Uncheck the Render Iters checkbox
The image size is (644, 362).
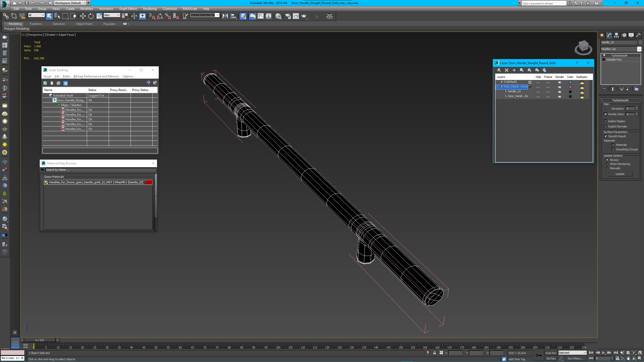(x=606, y=114)
